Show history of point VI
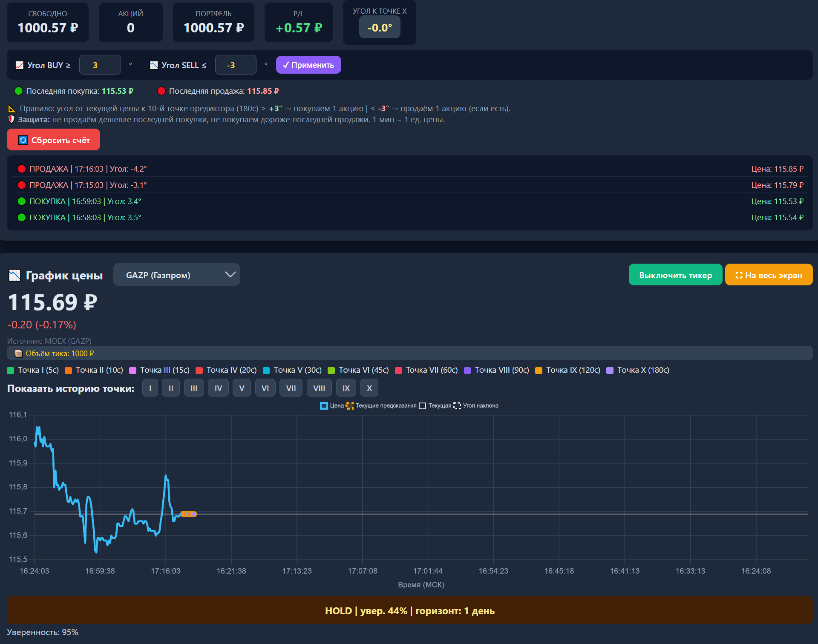The height and width of the screenshot is (644, 818). tap(265, 388)
